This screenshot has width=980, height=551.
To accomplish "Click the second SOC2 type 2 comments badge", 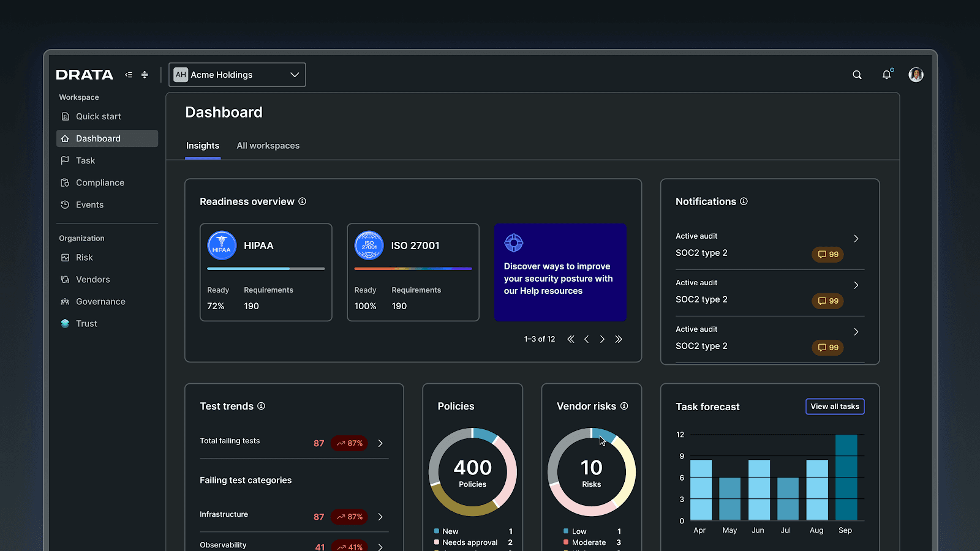I will (828, 301).
